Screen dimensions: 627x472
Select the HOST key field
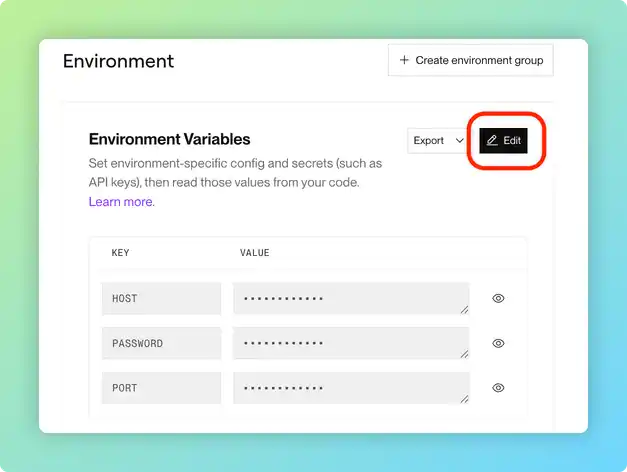coord(161,298)
